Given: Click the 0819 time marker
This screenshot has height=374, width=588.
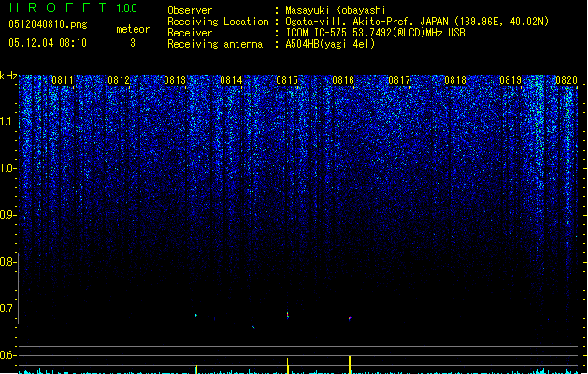Looking at the screenshot, I should (510, 80).
